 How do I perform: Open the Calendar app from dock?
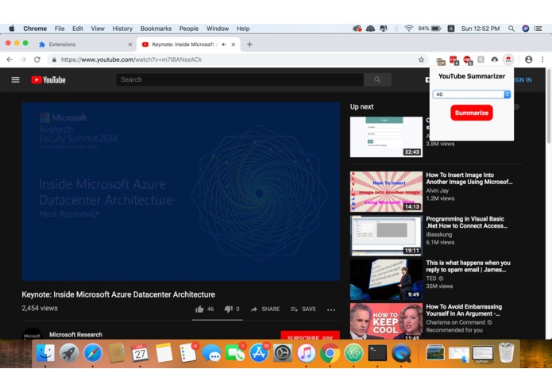(140, 353)
